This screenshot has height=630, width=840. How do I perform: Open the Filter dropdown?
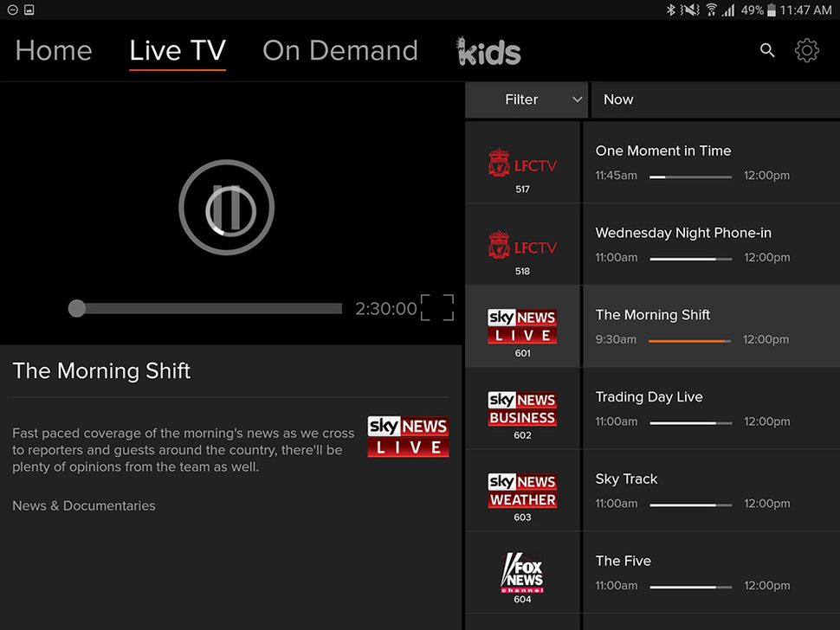(x=527, y=100)
